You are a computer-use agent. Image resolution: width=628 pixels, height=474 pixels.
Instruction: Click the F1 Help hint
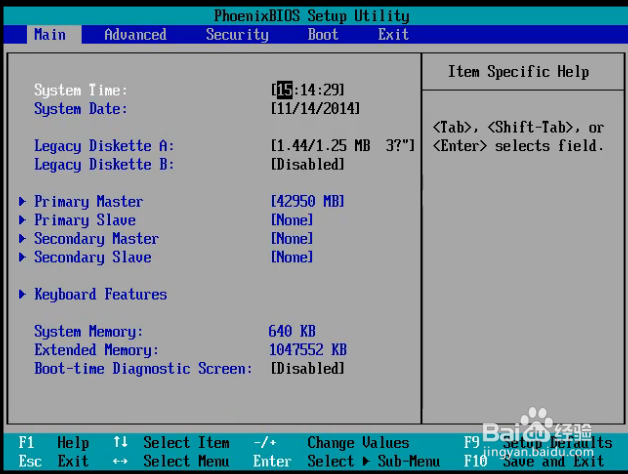pos(54,443)
